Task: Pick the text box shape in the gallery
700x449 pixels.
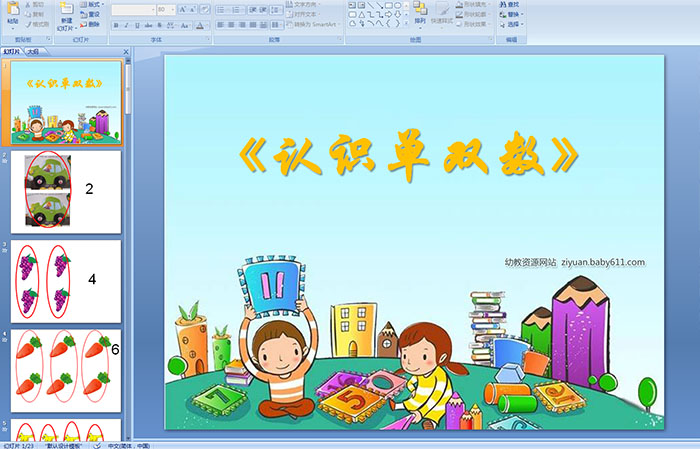Action: click(x=352, y=5)
